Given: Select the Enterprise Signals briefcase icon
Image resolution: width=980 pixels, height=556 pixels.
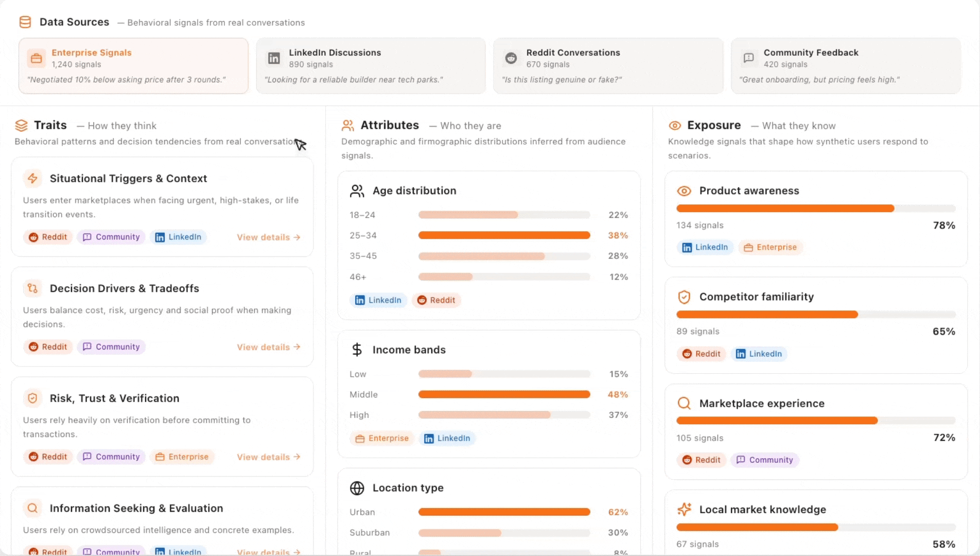Looking at the screenshot, I should click(36, 58).
